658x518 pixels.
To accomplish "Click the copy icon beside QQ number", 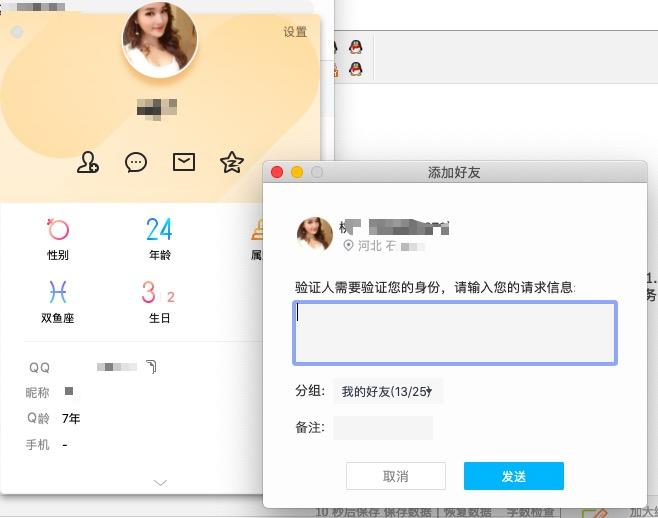I will [151, 367].
